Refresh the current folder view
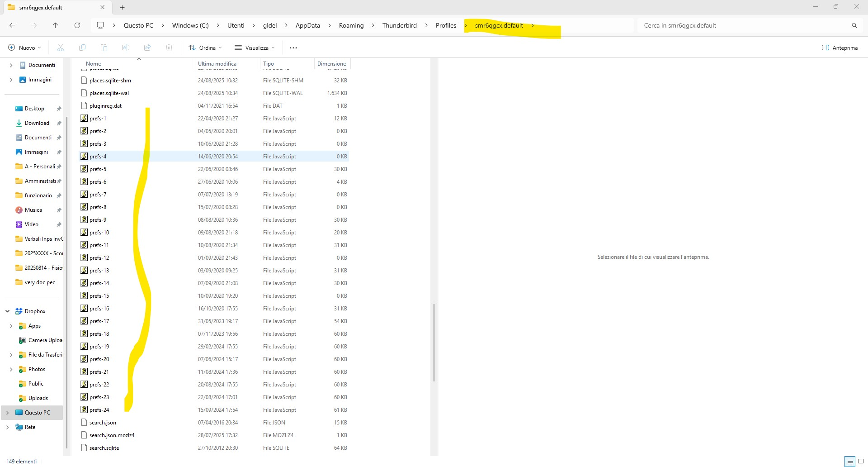This screenshot has height=467, width=868. [77, 25]
